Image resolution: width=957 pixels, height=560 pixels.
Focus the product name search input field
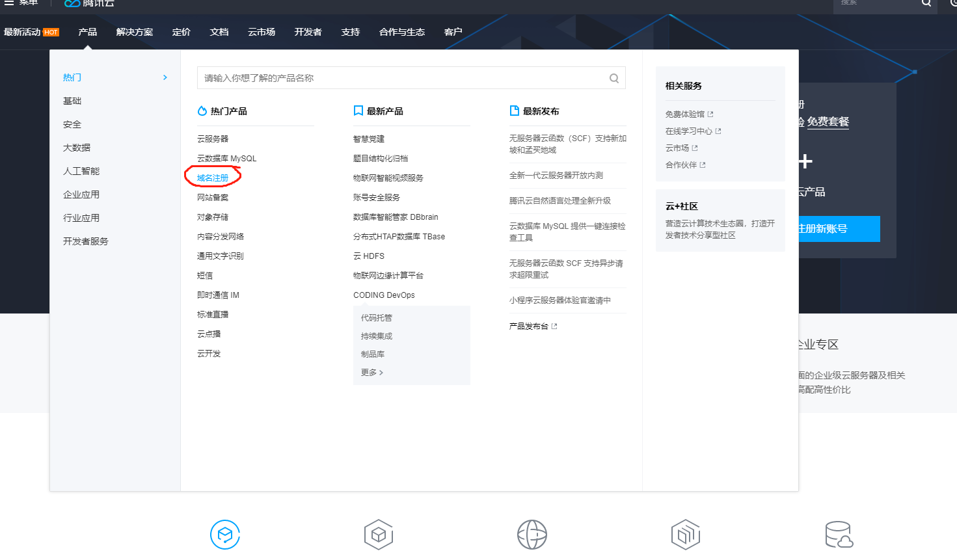click(x=403, y=78)
